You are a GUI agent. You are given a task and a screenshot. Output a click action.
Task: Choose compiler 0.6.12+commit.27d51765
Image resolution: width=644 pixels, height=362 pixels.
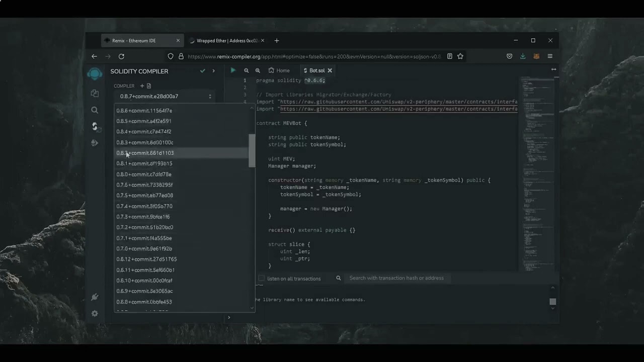[182, 259]
